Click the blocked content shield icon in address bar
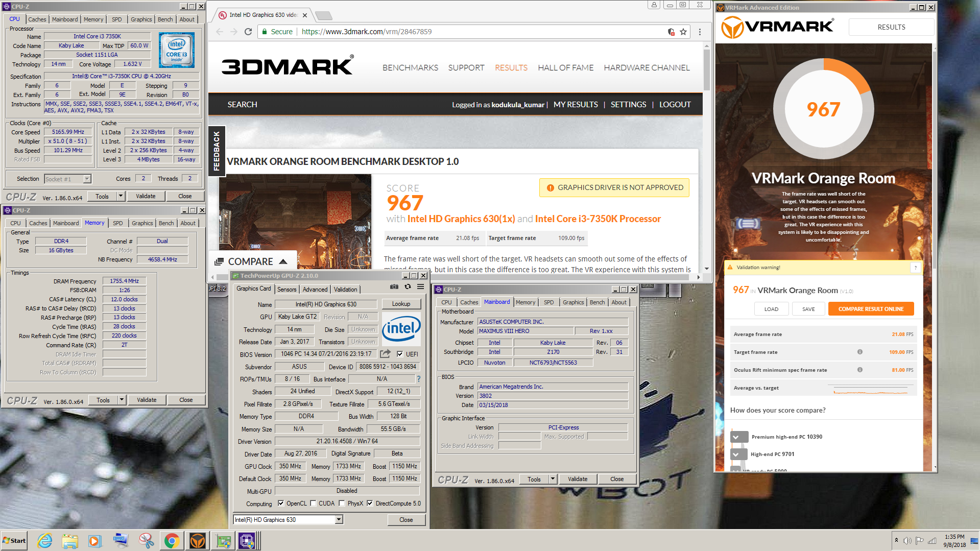Screen dimensions: 980x551 (671, 32)
